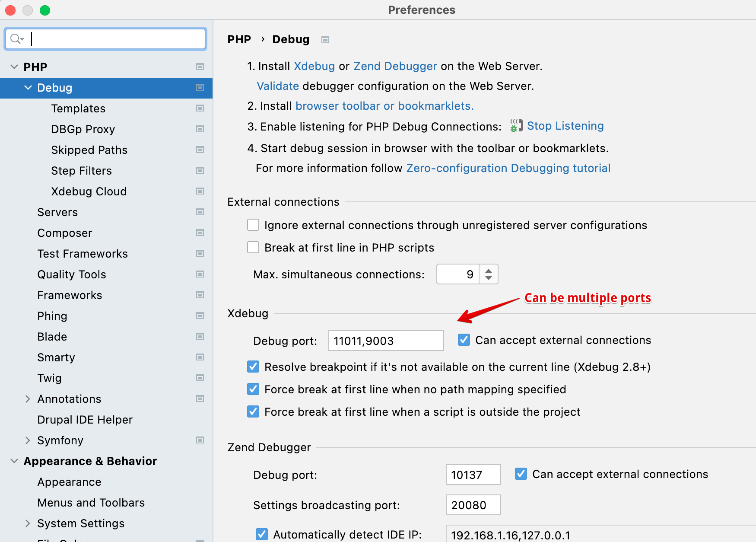Open Drupal IDE Helper settings
Screen dimensions: 756x542
click(x=85, y=420)
